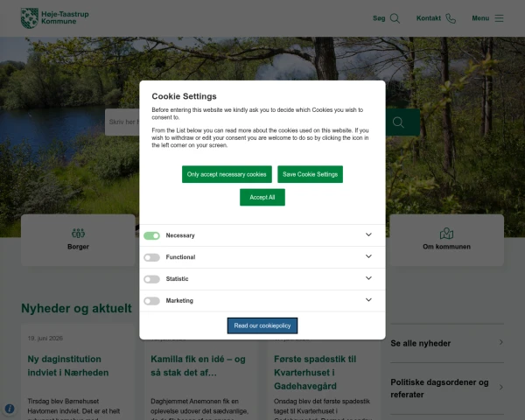The image size is (525, 420).
Task: Click the Søg magnifier icon in header
Action: point(395,18)
